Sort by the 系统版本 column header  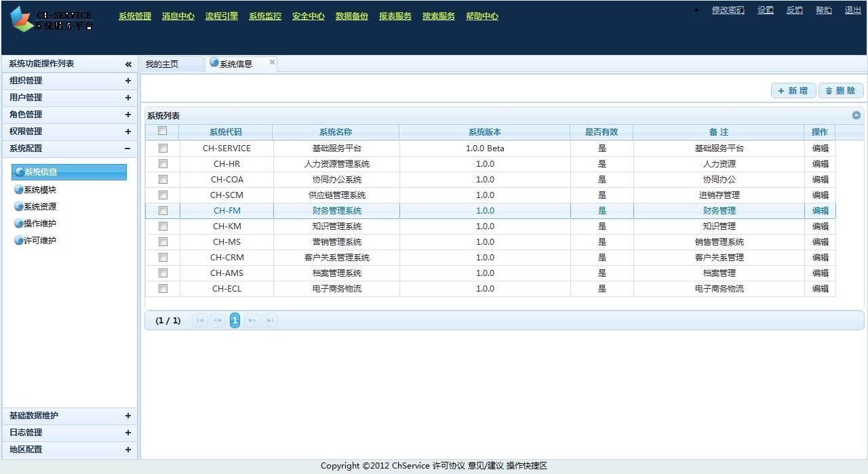(x=485, y=132)
